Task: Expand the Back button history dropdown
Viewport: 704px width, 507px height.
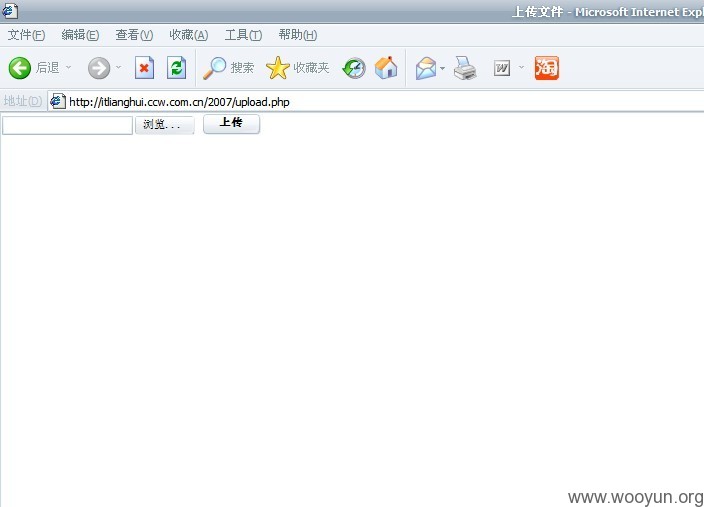Action: [x=69, y=68]
